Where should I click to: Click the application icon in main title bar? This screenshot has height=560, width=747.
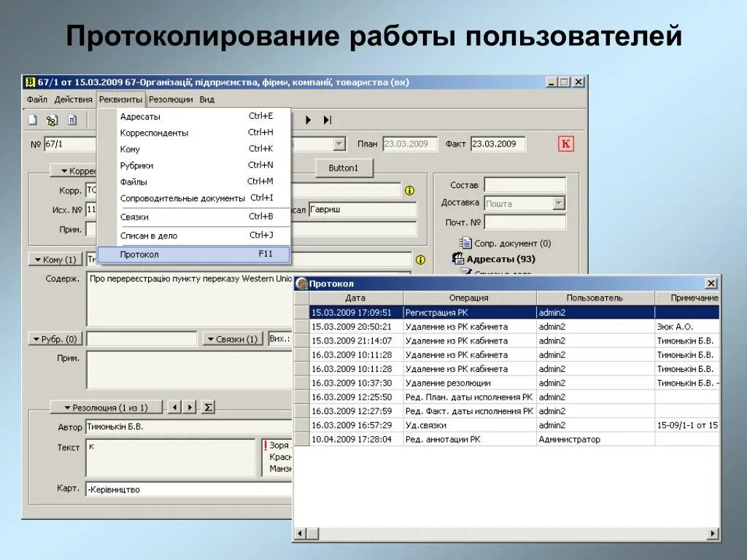(x=30, y=82)
